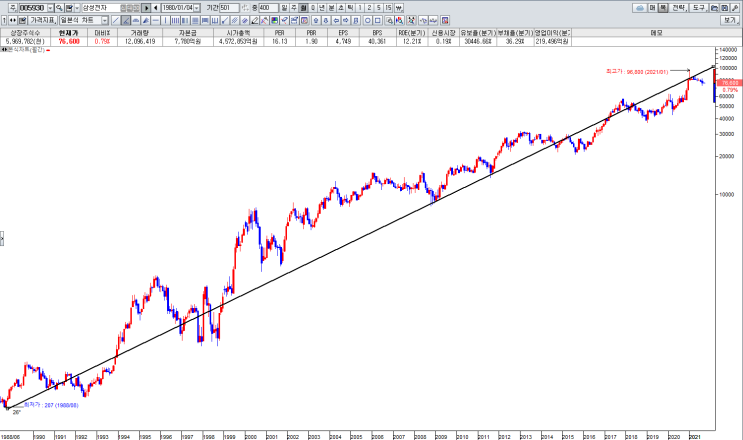Image resolution: width=743 pixels, height=440 pixels.
Task: Select the 2 minute interval button
Action: 369,8
